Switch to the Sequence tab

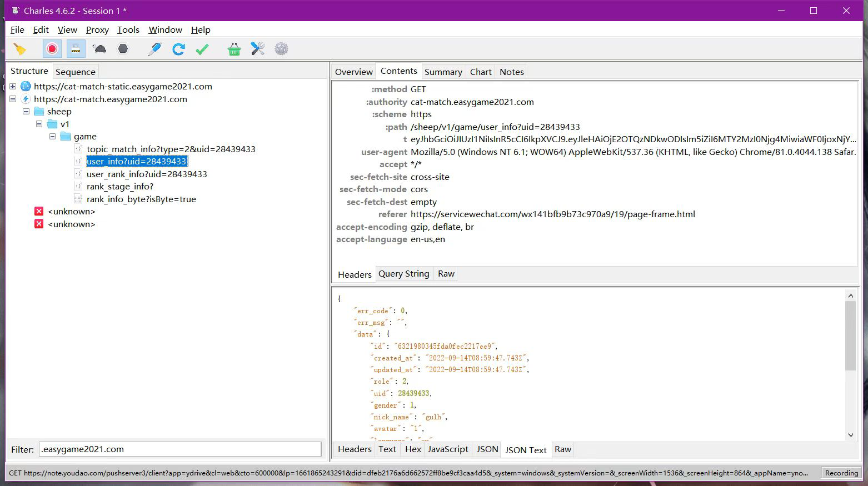click(76, 72)
